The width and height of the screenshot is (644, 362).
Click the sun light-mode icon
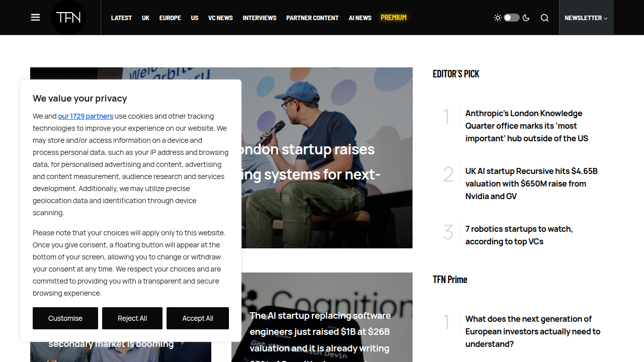(x=498, y=18)
